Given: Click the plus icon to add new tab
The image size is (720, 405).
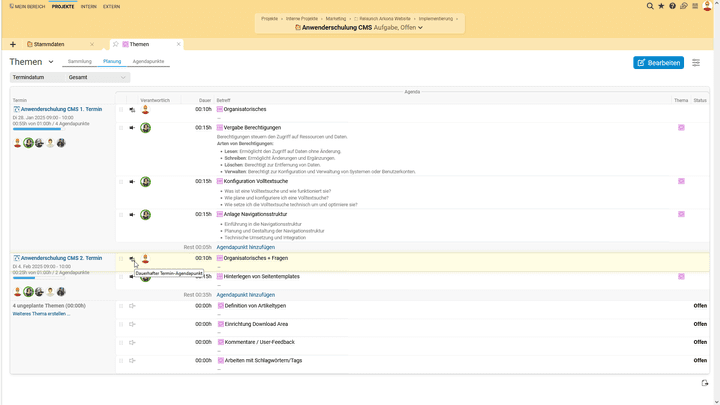Looking at the screenshot, I should pos(13,44).
